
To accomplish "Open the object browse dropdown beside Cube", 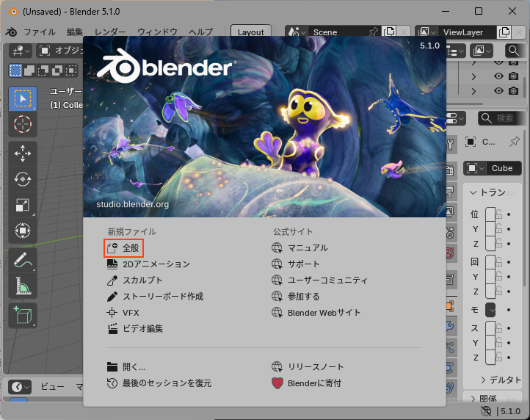I will pyautogui.click(x=475, y=168).
